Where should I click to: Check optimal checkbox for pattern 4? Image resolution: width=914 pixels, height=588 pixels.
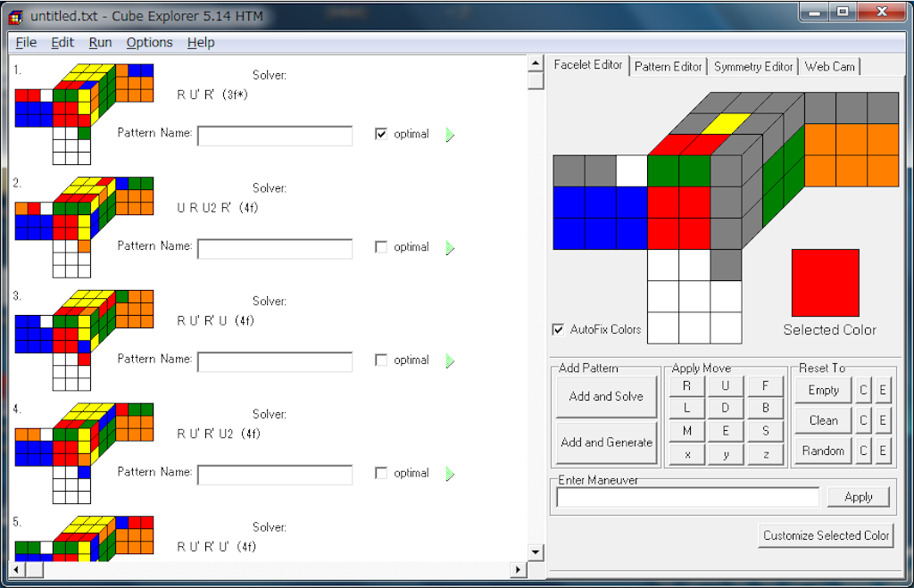[381, 473]
